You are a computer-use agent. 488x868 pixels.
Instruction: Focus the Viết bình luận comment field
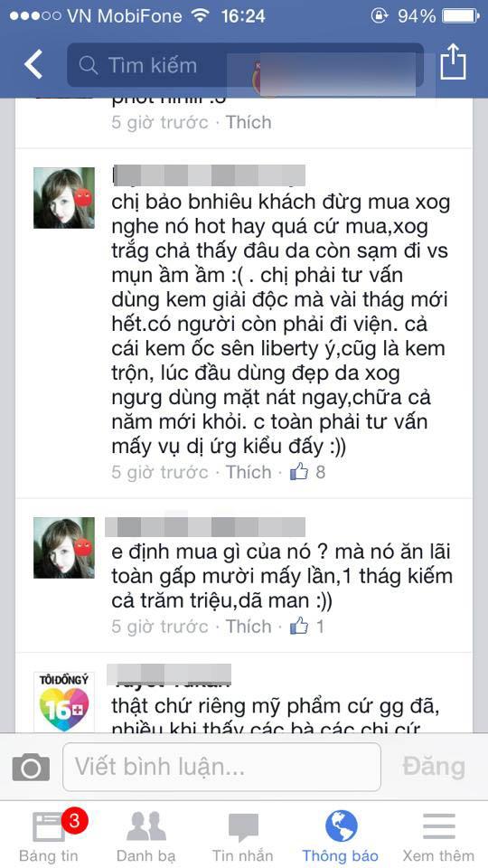coord(222,767)
